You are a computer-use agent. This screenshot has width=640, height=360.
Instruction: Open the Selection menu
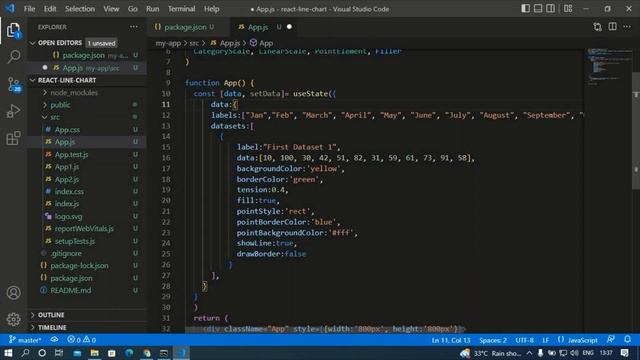(x=80, y=9)
